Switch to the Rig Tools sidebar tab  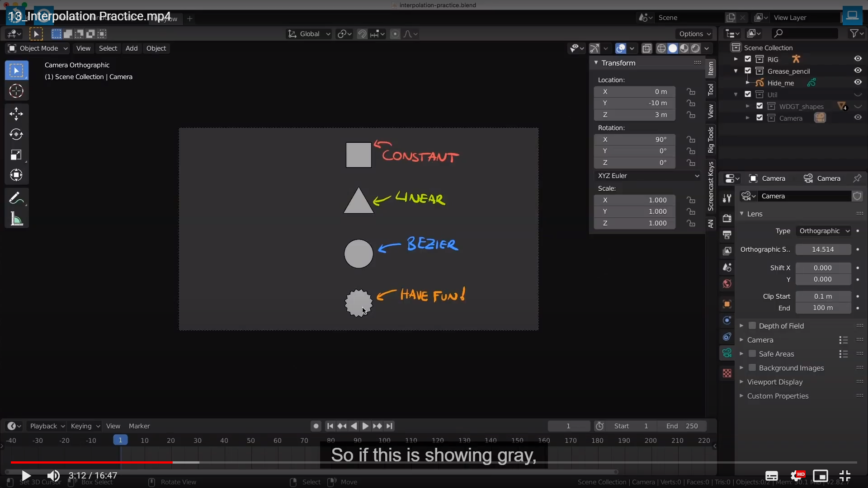point(711,140)
